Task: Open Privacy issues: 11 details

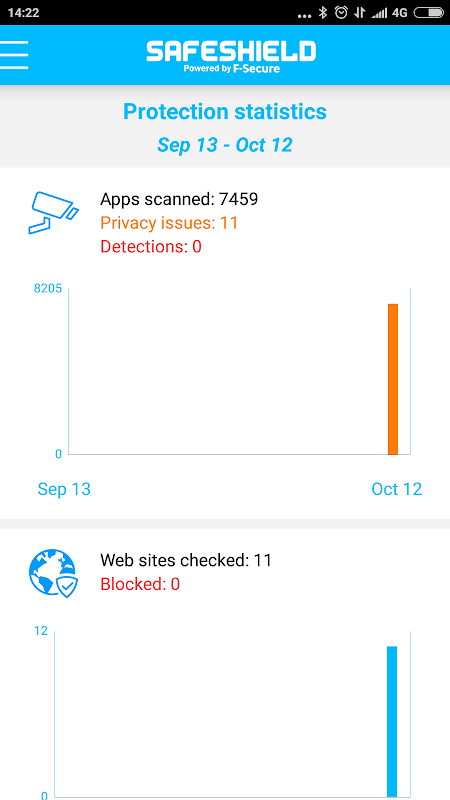Action: pos(169,223)
